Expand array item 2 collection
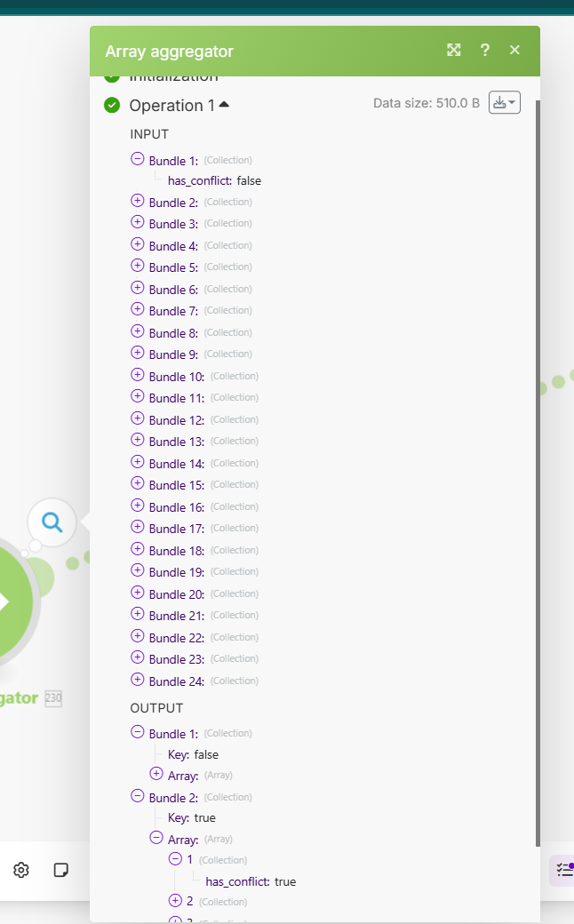 point(175,900)
